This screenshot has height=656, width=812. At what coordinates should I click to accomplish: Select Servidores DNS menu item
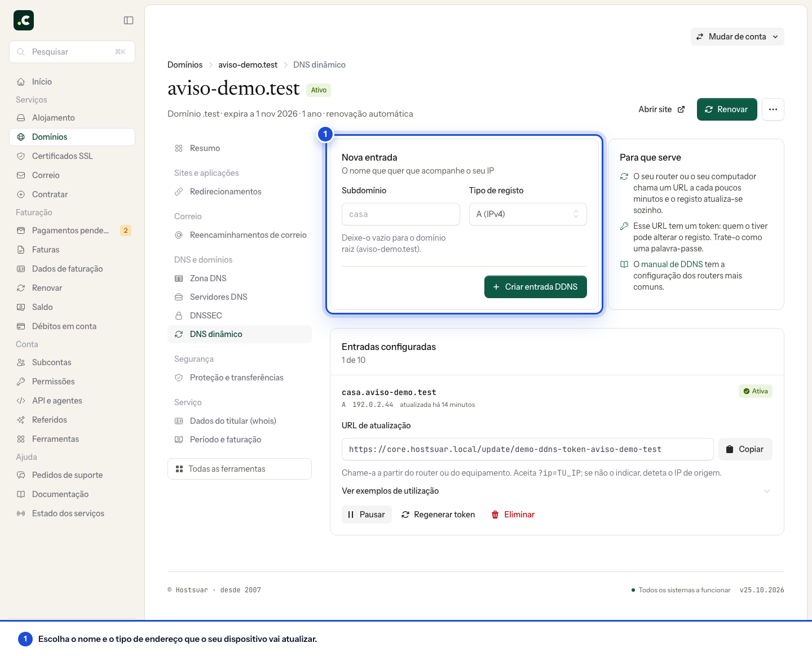(x=240, y=297)
